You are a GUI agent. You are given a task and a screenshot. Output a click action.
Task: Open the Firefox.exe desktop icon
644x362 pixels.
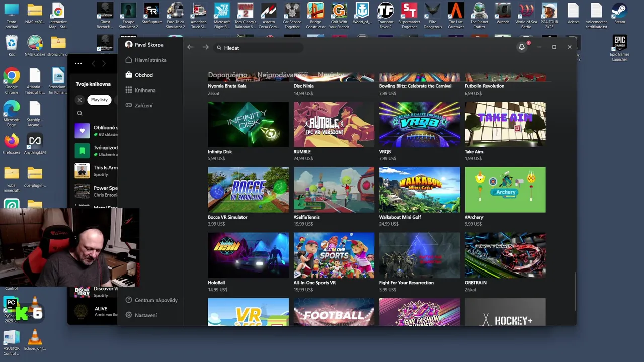pyautogui.click(x=11, y=144)
